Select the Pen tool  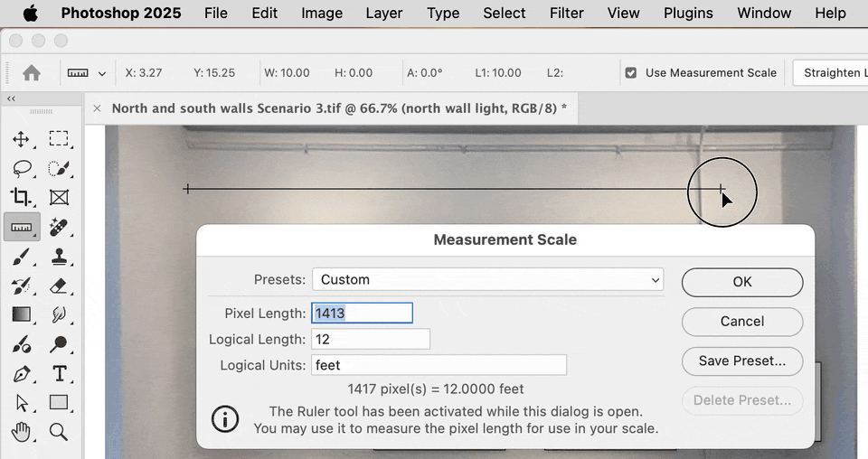[x=21, y=374]
